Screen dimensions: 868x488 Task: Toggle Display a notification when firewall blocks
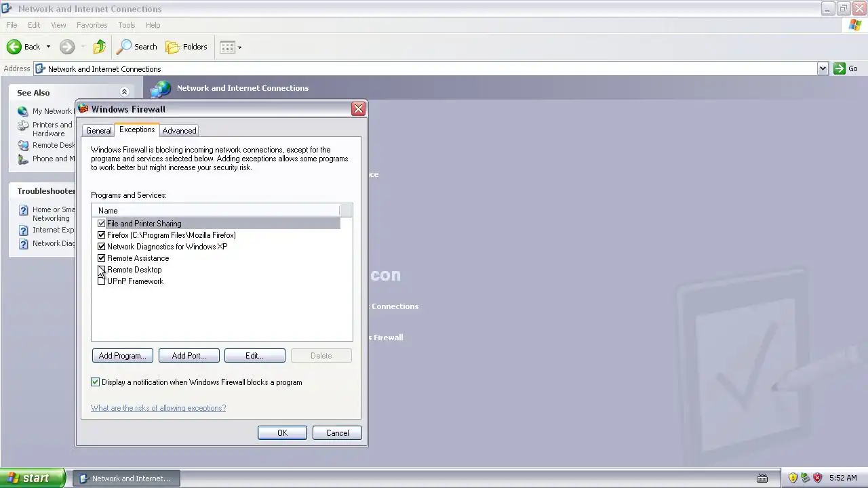96,382
